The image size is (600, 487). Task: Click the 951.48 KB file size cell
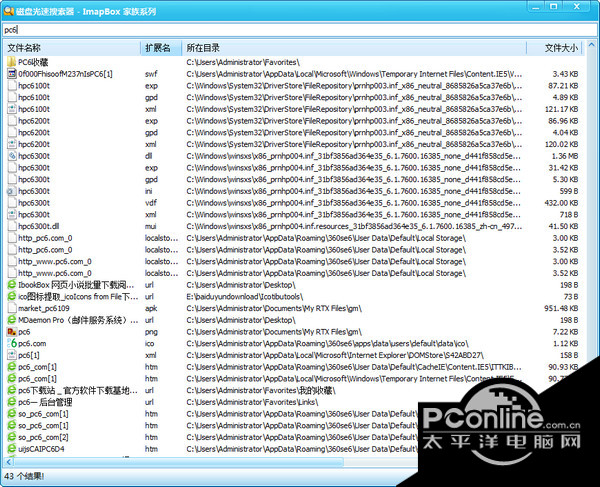tap(561, 308)
